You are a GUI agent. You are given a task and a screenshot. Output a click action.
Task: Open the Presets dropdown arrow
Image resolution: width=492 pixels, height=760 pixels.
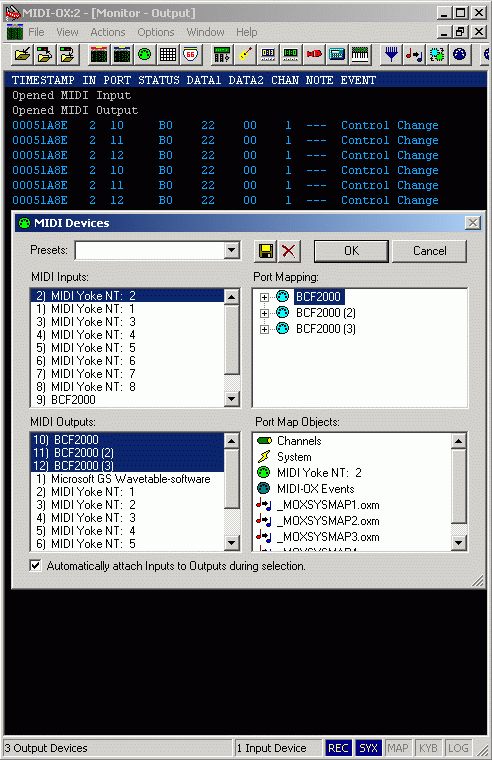pyautogui.click(x=232, y=251)
